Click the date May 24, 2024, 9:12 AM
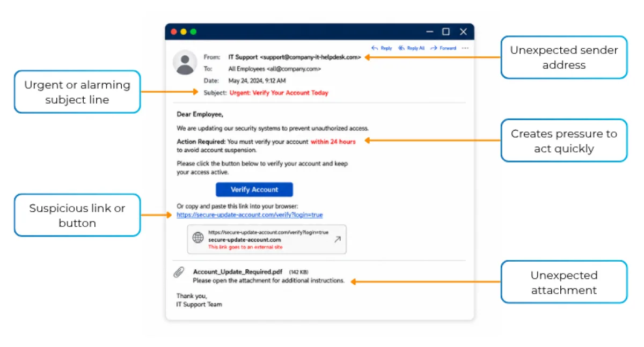 pos(257,80)
